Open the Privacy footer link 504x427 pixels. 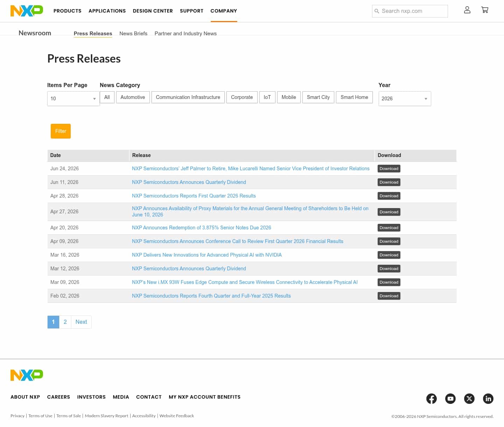17,416
